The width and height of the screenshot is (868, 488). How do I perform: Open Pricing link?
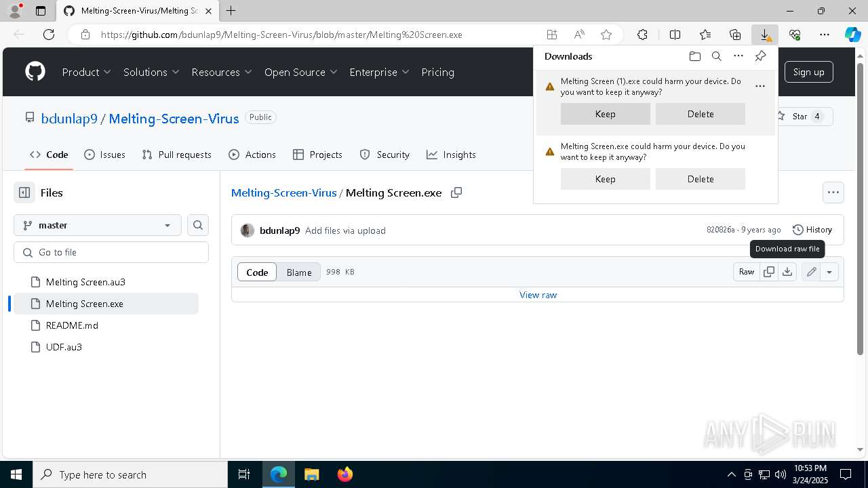[437, 72]
